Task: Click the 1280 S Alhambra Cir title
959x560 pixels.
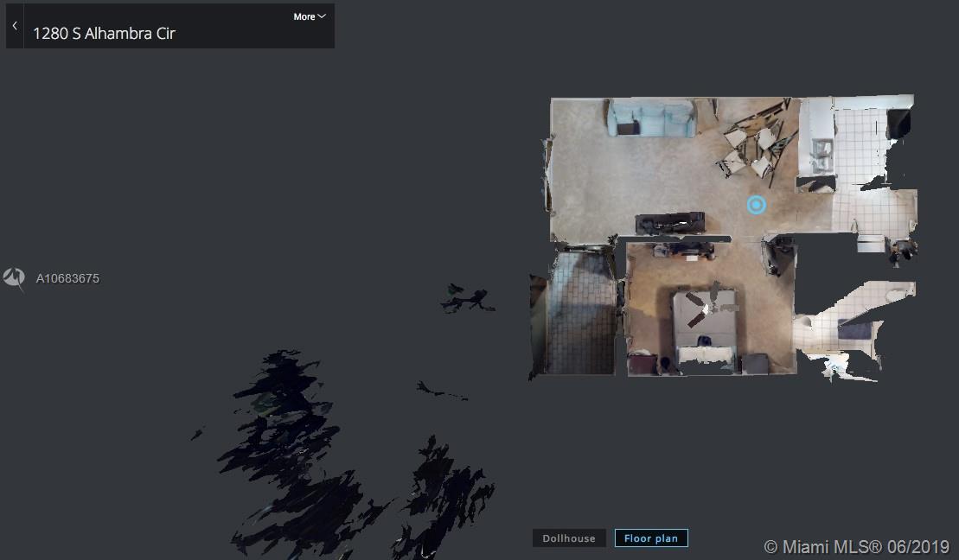Action: pyautogui.click(x=104, y=34)
